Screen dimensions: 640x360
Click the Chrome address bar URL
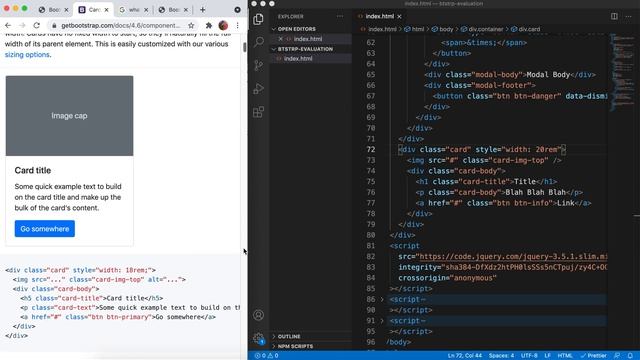tap(120, 25)
